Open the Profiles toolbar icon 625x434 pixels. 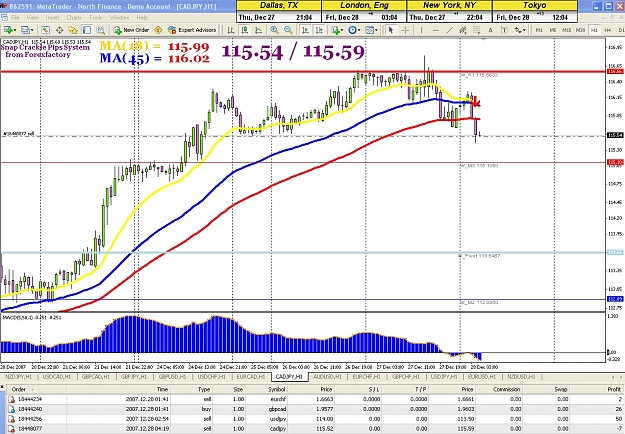pyautogui.click(x=26, y=30)
